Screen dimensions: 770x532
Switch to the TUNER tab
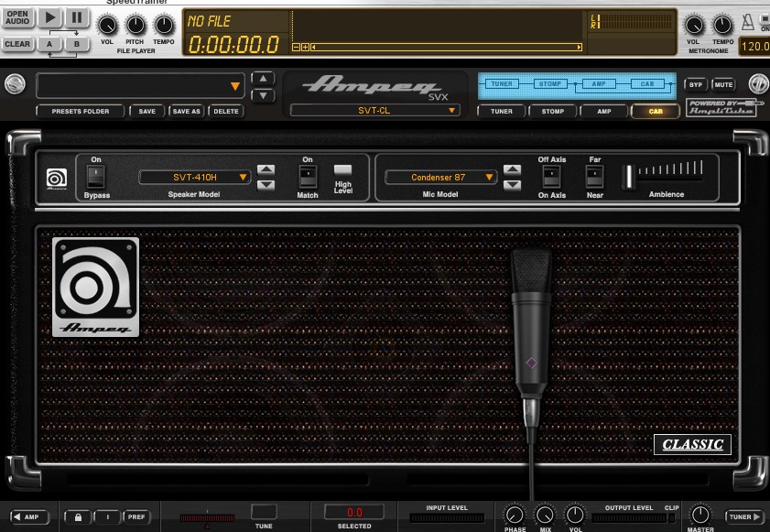pyautogui.click(x=502, y=112)
